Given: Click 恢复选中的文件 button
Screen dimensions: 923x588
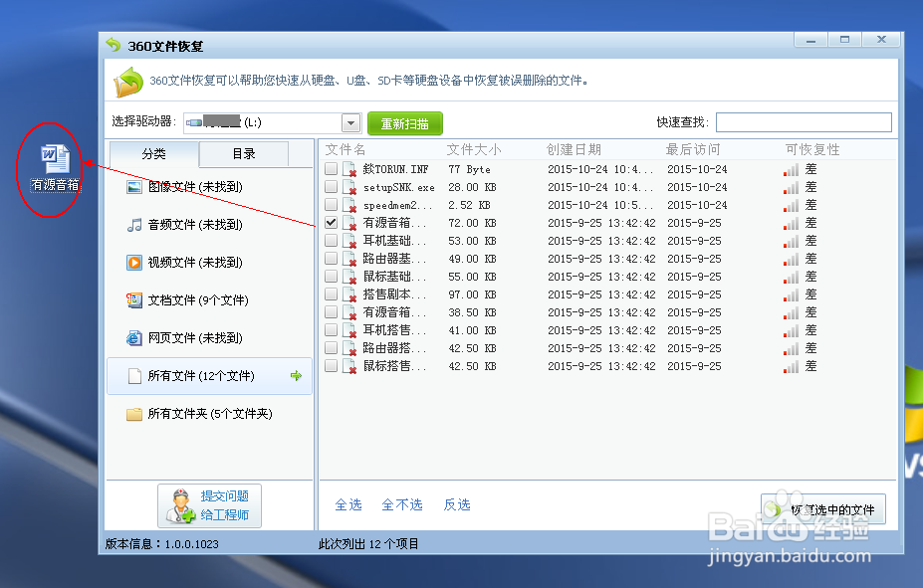Looking at the screenshot, I should coord(822,509).
